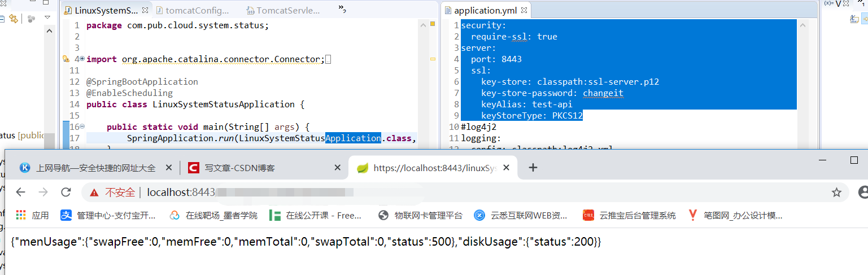Open the 在线靶场_墨者学院 bookmark

[x=213, y=215]
